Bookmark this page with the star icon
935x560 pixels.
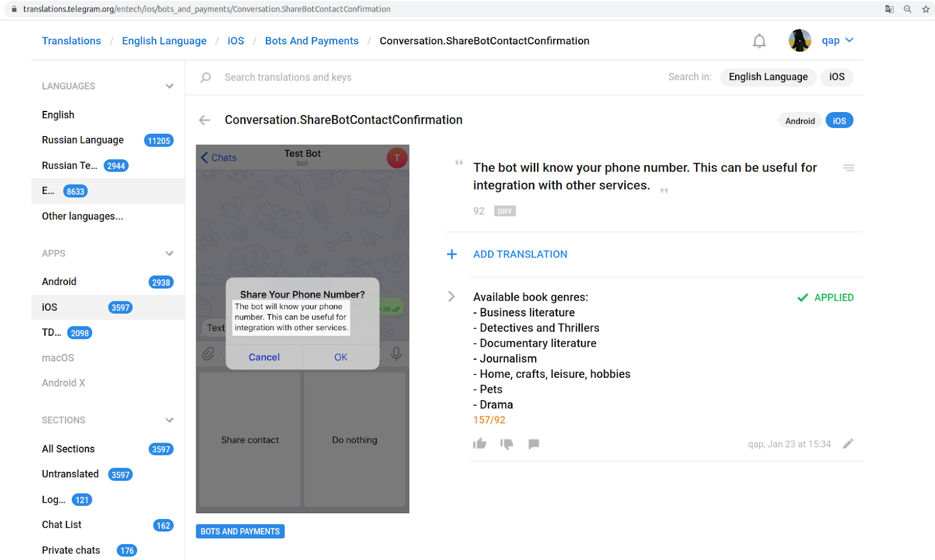point(926,9)
